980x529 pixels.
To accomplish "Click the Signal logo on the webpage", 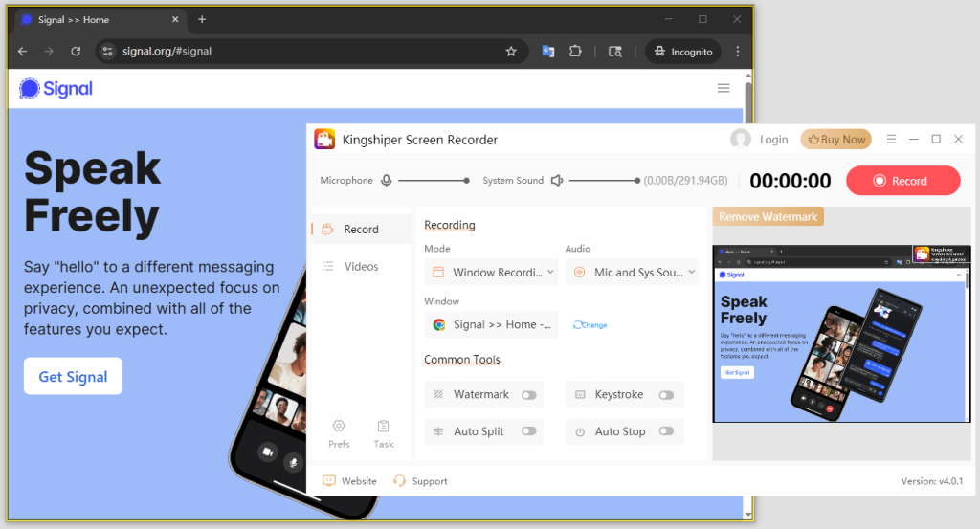I will [x=56, y=89].
